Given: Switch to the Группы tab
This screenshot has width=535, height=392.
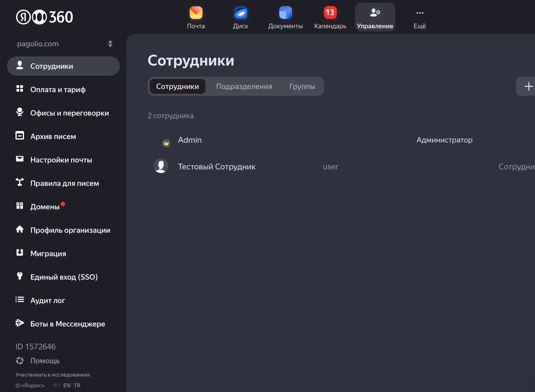Looking at the screenshot, I should (x=302, y=86).
